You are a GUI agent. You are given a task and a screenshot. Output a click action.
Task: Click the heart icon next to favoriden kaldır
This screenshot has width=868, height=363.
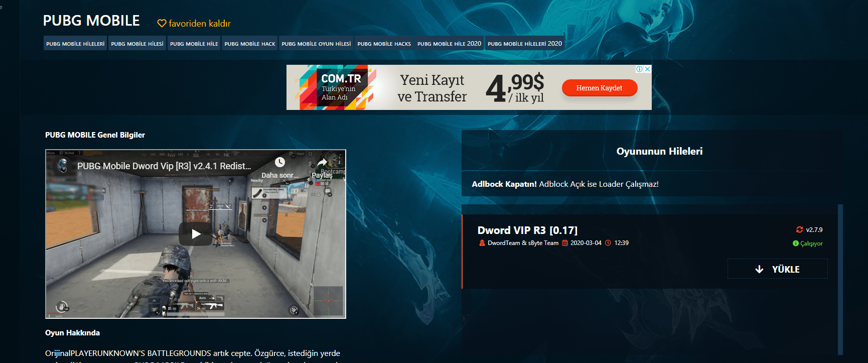[162, 24]
